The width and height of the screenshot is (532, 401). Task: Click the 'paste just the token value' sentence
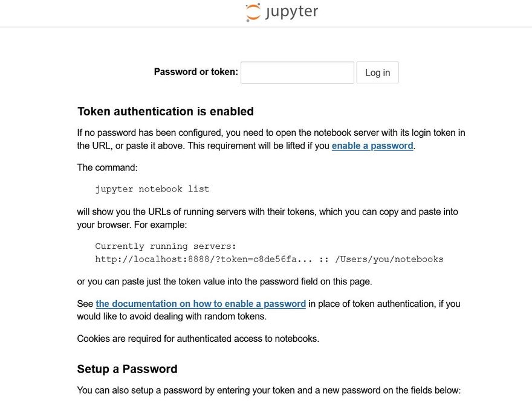pyautogui.click(x=225, y=281)
